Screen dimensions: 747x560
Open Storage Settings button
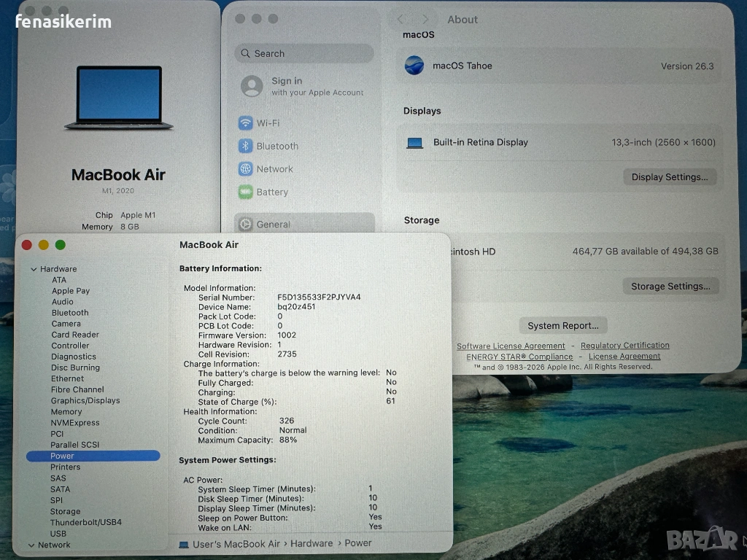pyautogui.click(x=670, y=286)
